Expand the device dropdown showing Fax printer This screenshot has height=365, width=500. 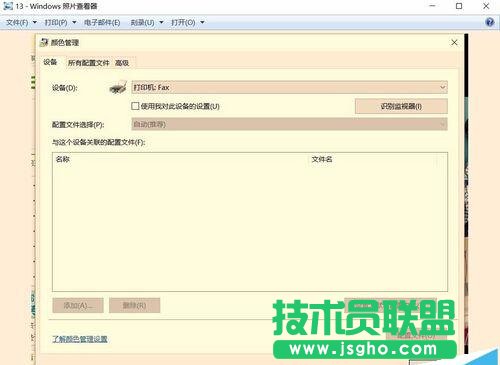tap(289, 87)
